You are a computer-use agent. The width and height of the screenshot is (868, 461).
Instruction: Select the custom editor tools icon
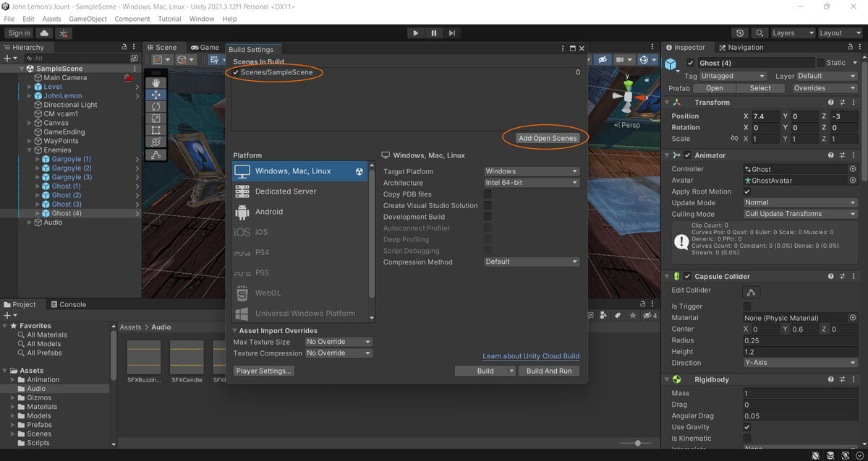pyautogui.click(x=156, y=155)
